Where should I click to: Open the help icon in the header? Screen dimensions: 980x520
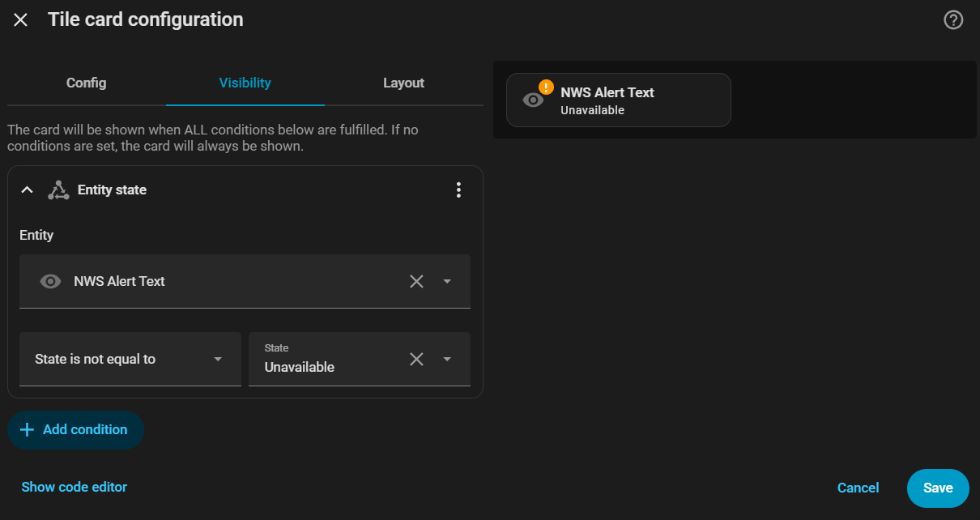(953, 20)
